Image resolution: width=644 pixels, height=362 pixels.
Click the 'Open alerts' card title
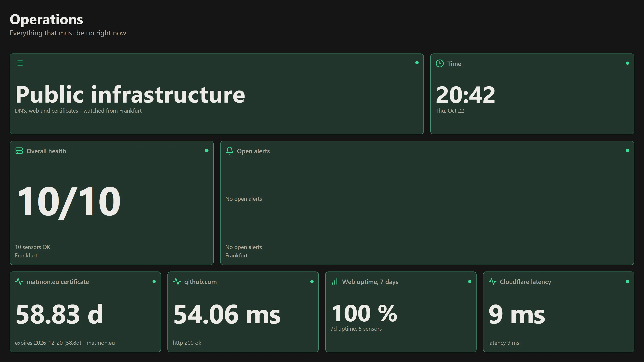tap(253, 151)
